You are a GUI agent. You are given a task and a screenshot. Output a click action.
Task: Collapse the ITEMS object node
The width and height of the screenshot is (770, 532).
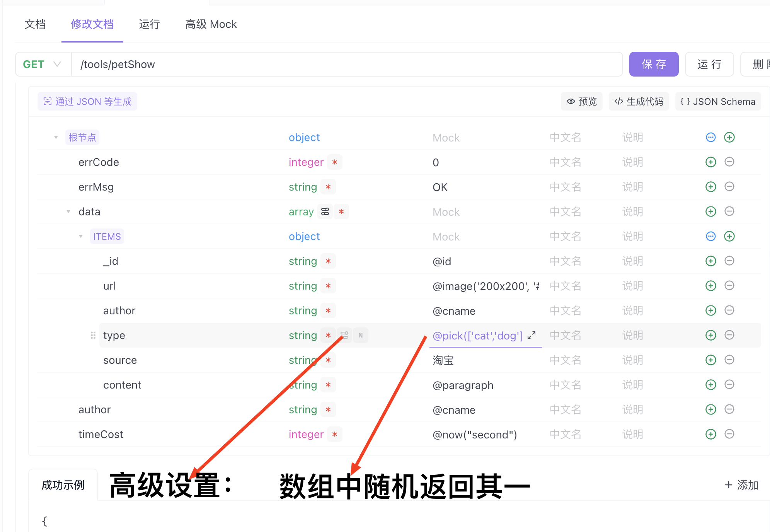point(81,236)
